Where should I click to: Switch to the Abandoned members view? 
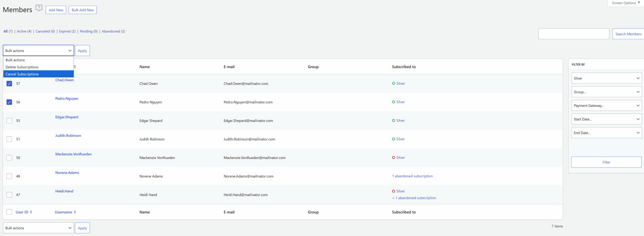pos(111,31)
